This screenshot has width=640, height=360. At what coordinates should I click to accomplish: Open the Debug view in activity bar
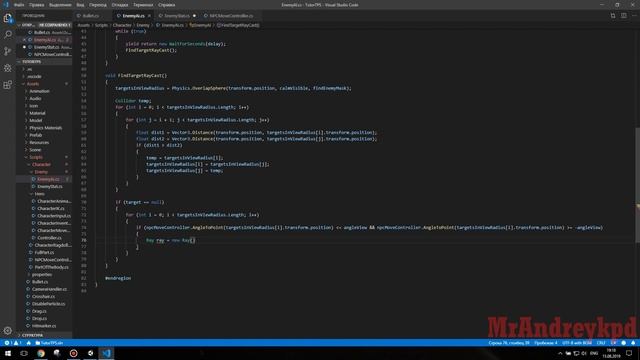point(8,68)
